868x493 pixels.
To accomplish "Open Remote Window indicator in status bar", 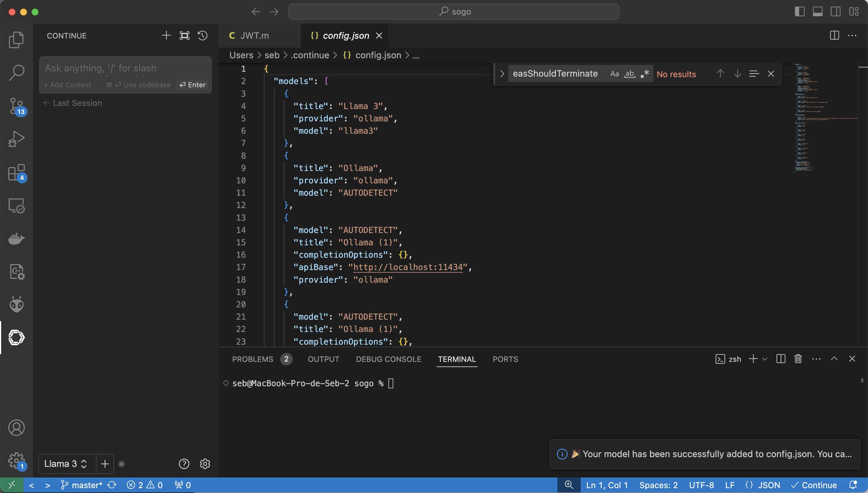I will click(11, 485).
